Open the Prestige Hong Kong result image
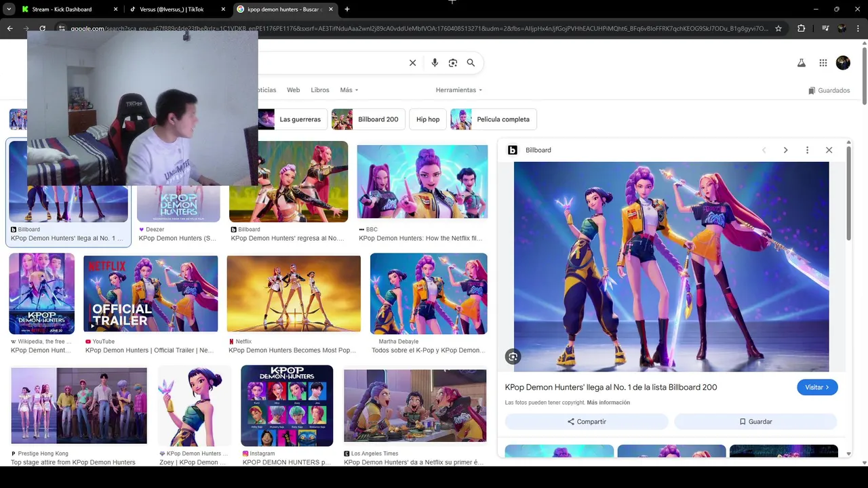This screenshot has width=868, height=488. pyautogui.click(x=79, y=405)
